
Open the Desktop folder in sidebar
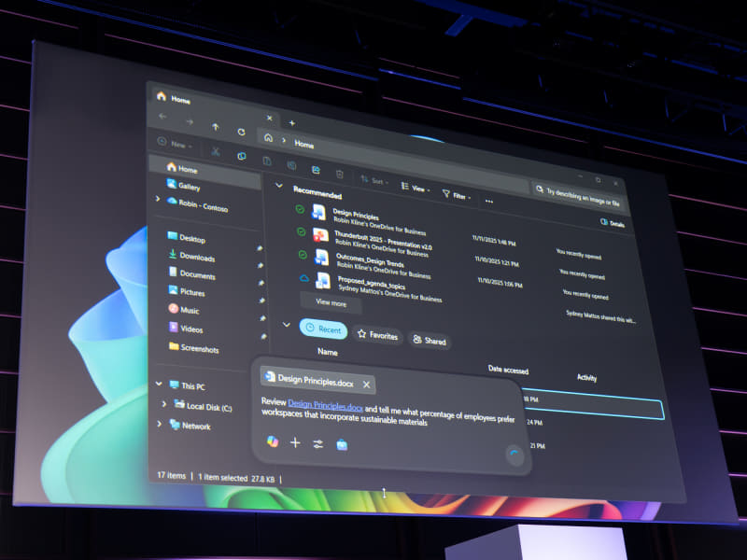[186, 238]
